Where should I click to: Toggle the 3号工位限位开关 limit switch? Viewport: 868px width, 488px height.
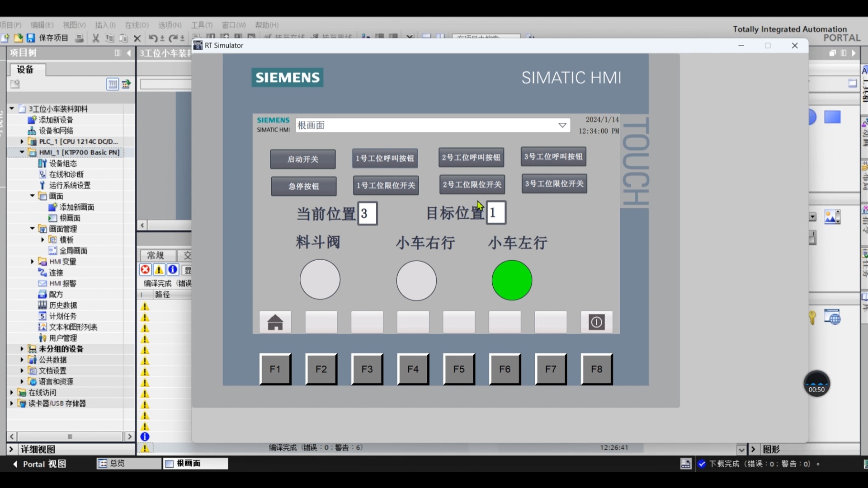click(x=554, y=183)
